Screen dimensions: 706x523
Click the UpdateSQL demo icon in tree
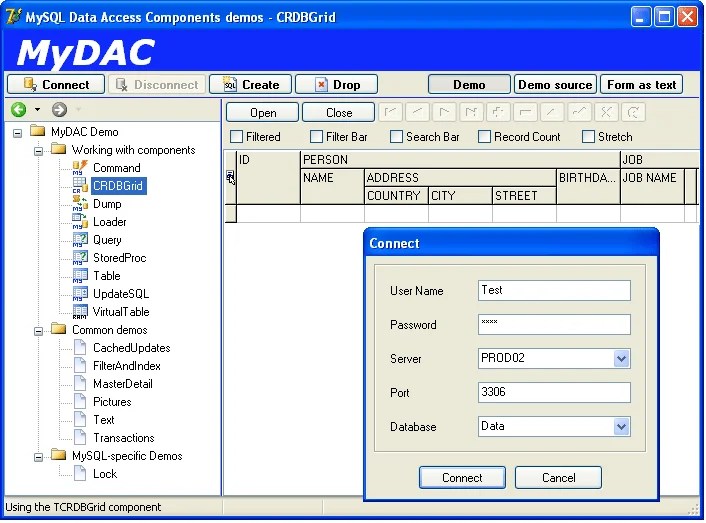(80, 294)
